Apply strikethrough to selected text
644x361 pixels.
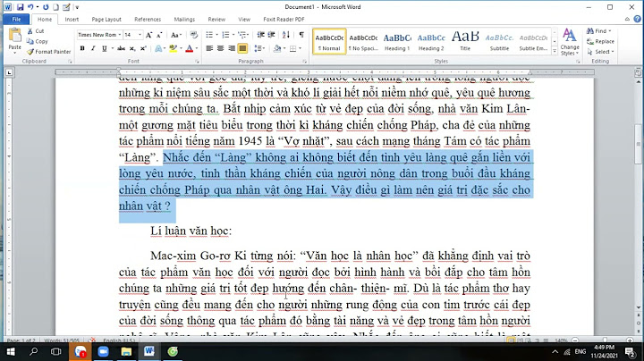[121, 48]
